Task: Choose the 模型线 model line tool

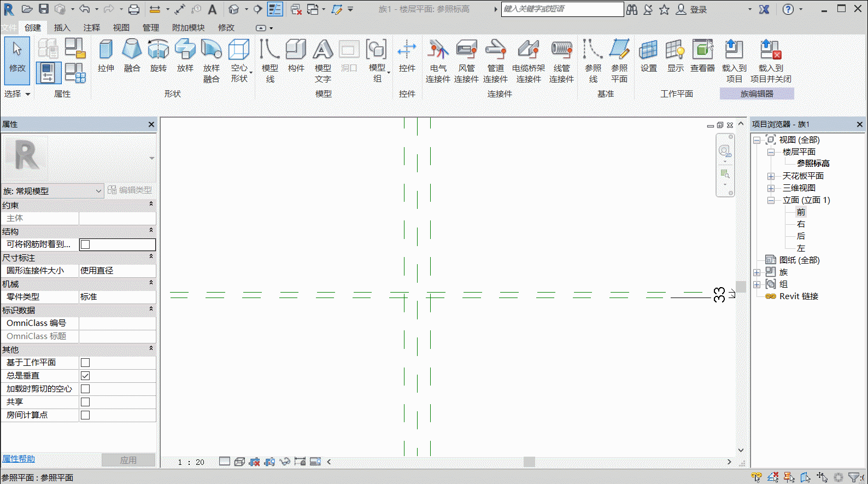Action: (x=269, y=61)
